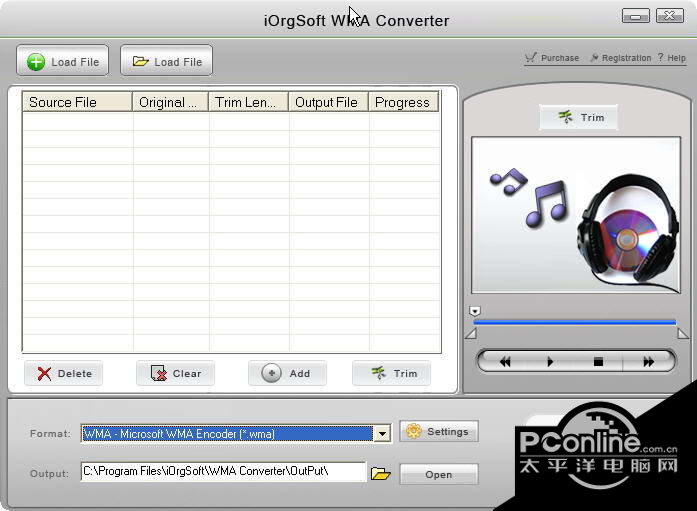Screen dimensions: 697x511
Task: Click the folder-icon Load File button
Action: click(167, 61)
